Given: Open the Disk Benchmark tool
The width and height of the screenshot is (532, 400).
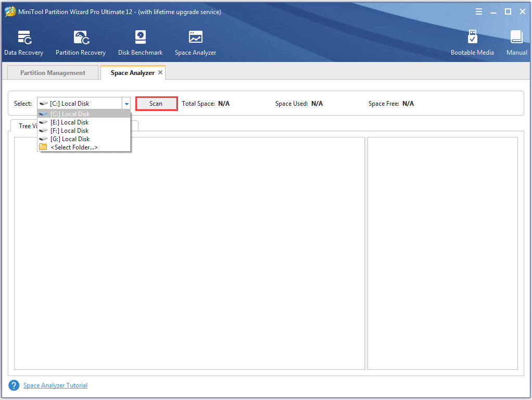Looking at the screenshot, I should pyautogui.click(x=140, y=42).
